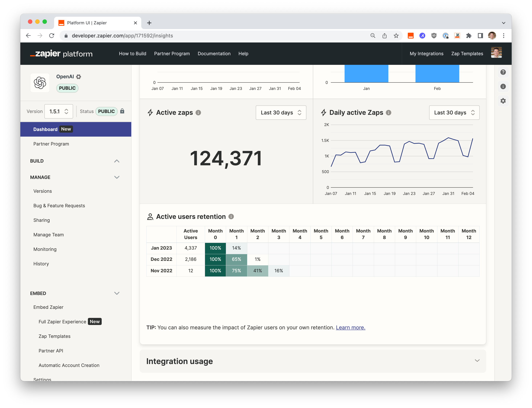
Task: Go back in browser history
Action: [x=28, y=36]
